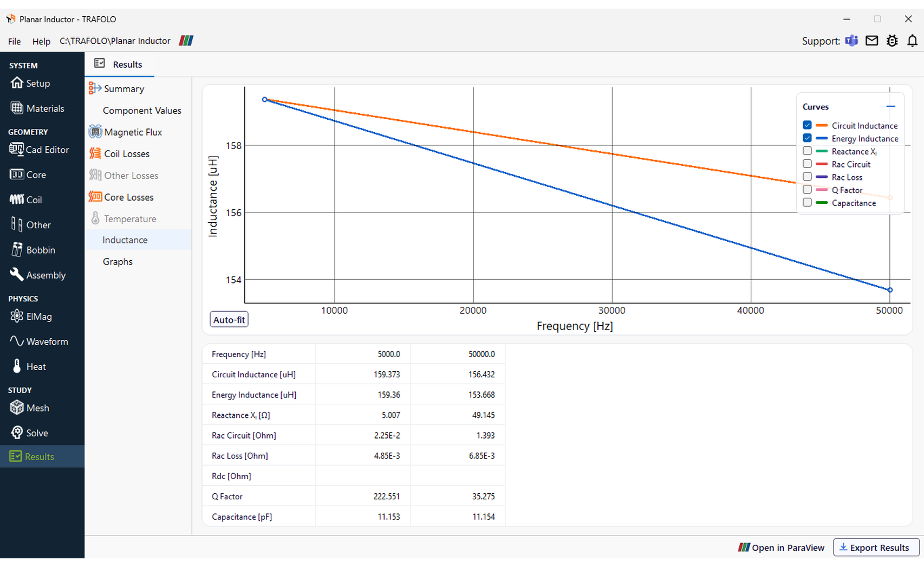Viewport: 924px width, 567px height.
Task: Uncheck Energy Inductance curve
Action: tap(807, 138)
